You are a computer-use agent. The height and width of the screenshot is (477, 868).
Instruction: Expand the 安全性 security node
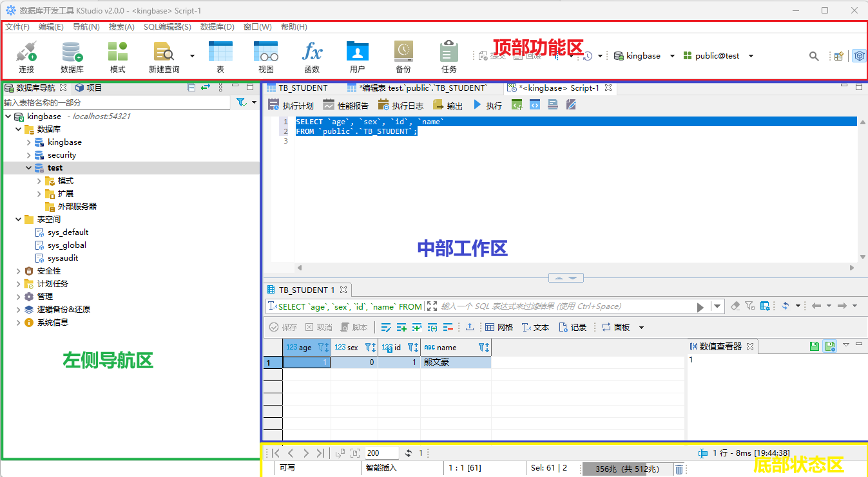click(x=19, y=271)
